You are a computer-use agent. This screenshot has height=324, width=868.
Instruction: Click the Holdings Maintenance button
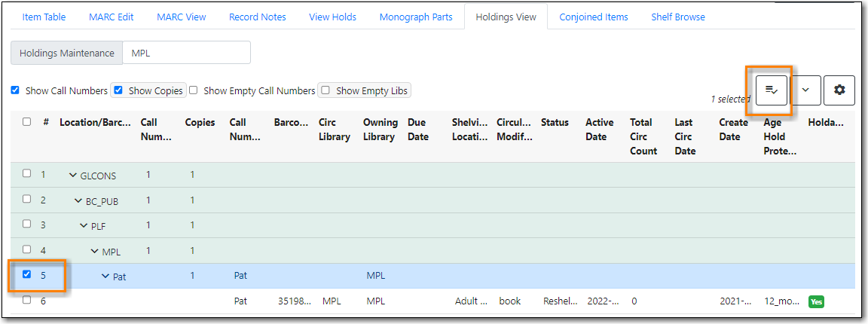coord(66,53)
